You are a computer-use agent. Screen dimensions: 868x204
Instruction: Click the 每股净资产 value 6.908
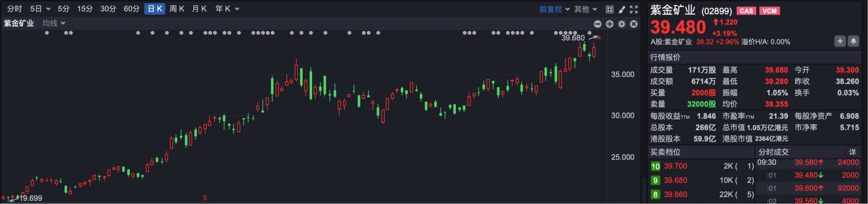(x=849, y=116)
